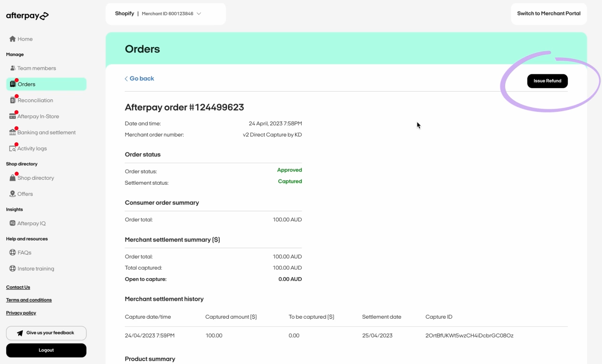The height and width of the screenshot is (364, 602).
Task: Open the Contact Us link
Action: point(18,287)
